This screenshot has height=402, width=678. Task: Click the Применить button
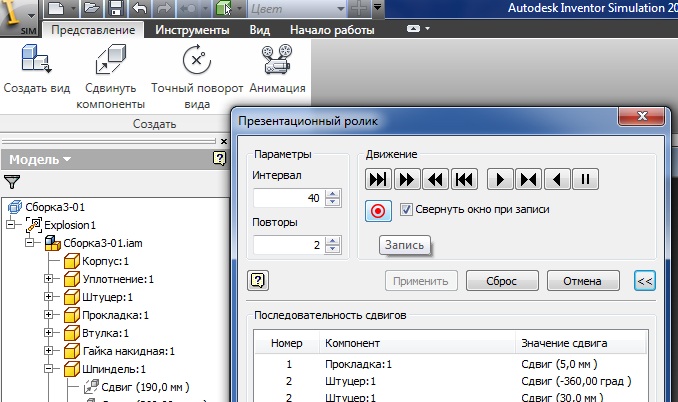pyautogui.click(x=421, y=281)
